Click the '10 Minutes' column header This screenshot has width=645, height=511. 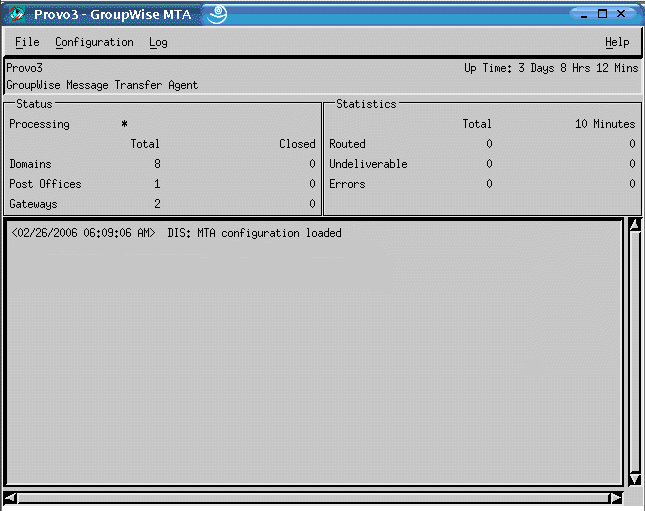[x=605, y=124]
